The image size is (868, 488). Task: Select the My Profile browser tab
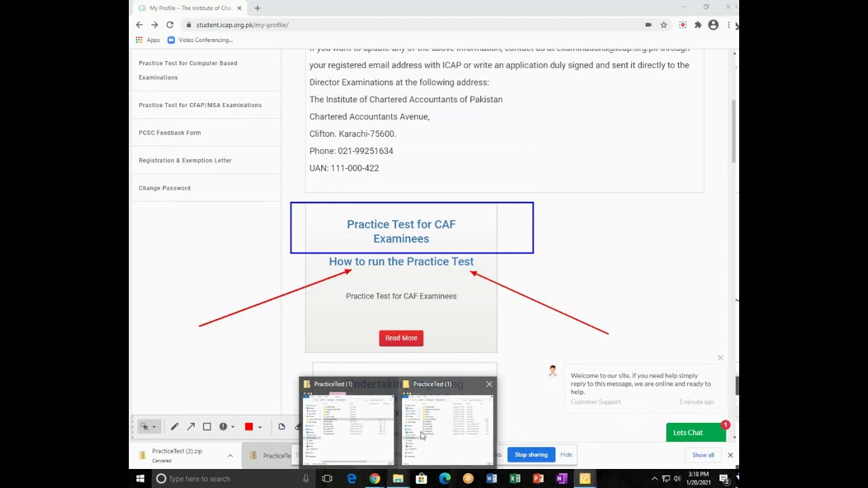point(190,8)
